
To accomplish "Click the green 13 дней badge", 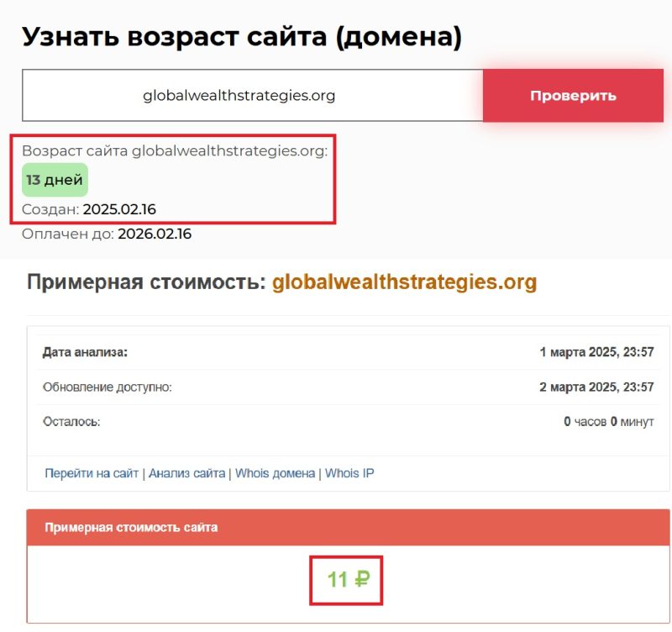I will 55,180.
